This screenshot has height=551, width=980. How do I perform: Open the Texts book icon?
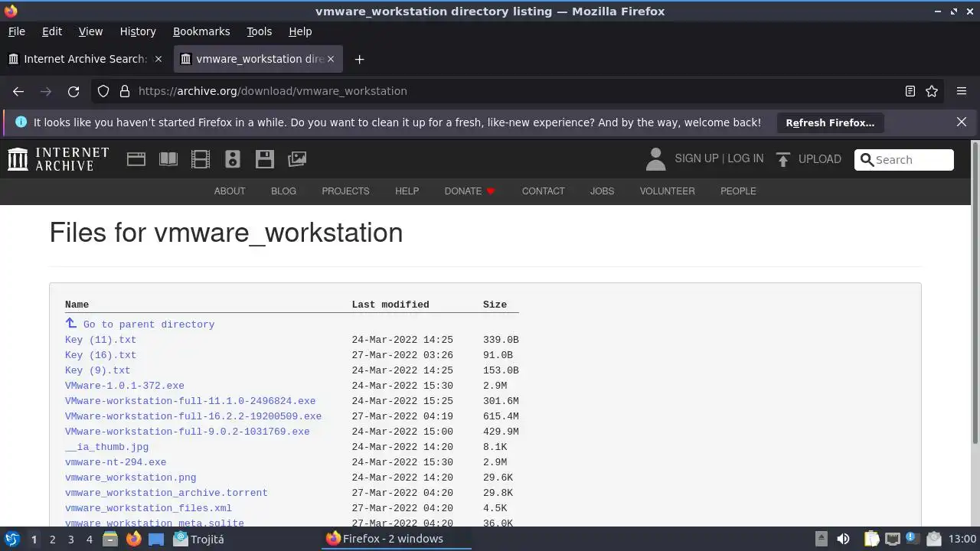click(x=168, y=159)
